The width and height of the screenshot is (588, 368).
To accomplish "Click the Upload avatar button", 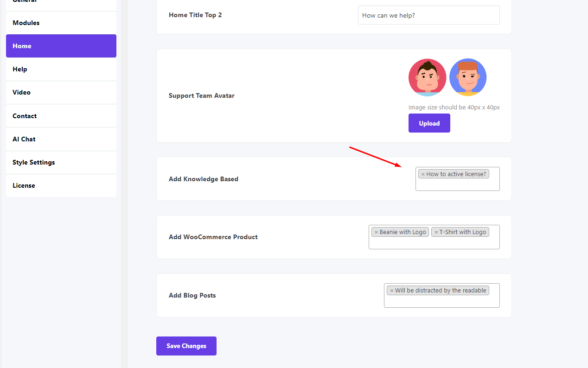I will click(x=429, y=123).
